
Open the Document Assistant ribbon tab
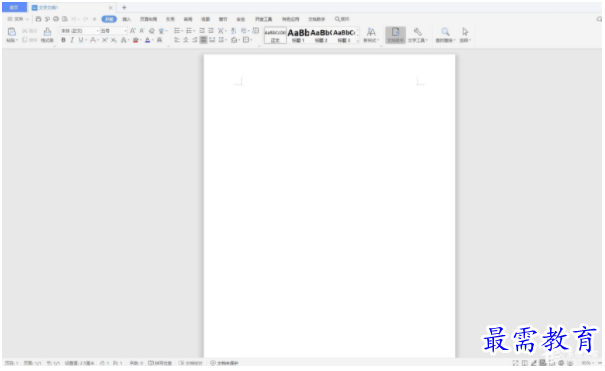click(x=316, y=19)
